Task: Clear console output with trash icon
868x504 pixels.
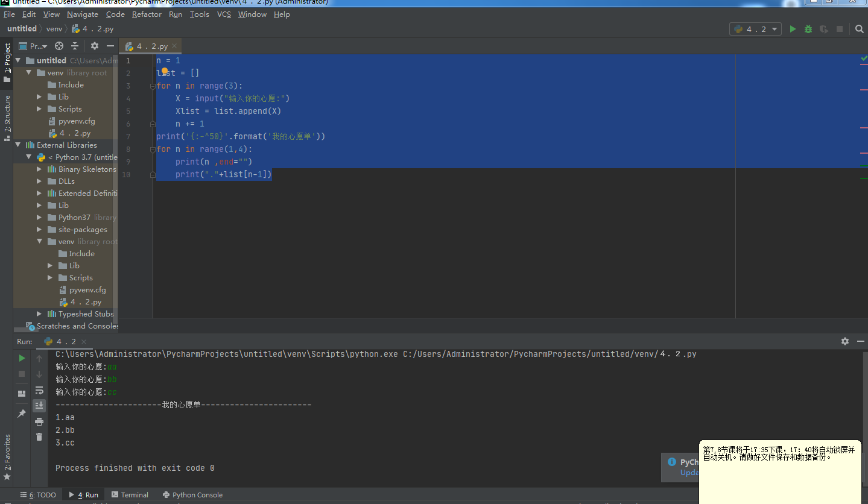Action: coord(39,437)
